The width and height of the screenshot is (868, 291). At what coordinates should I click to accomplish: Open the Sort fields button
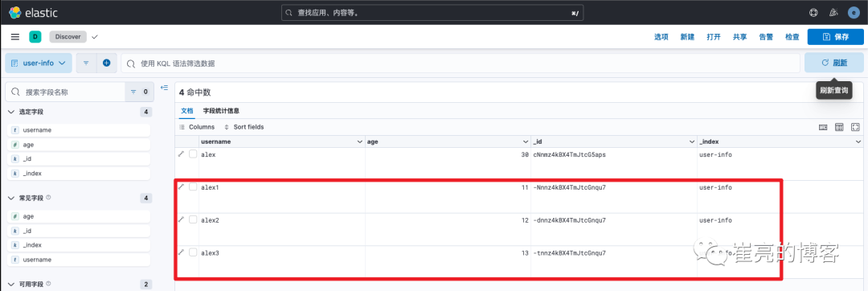[244, 127]
